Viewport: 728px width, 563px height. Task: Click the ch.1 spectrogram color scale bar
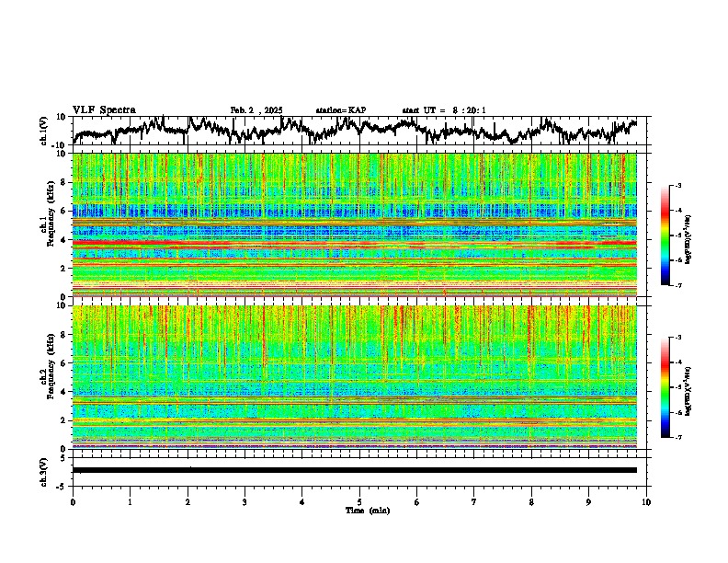(x=665, y=236)
